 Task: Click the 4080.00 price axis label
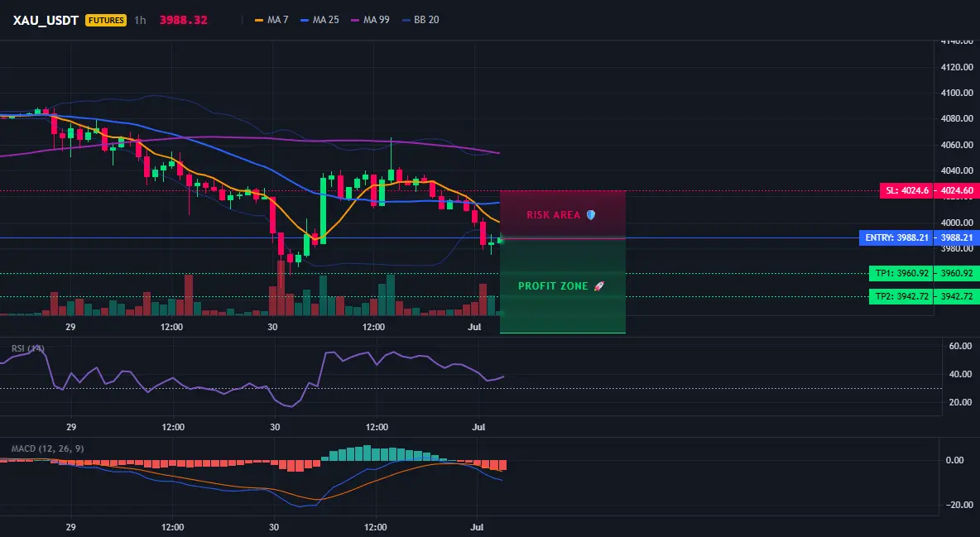coord(956,119)
